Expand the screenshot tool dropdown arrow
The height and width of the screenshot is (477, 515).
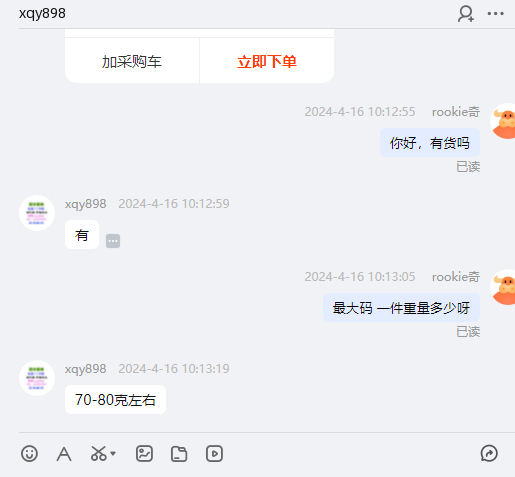coord(113,454)
